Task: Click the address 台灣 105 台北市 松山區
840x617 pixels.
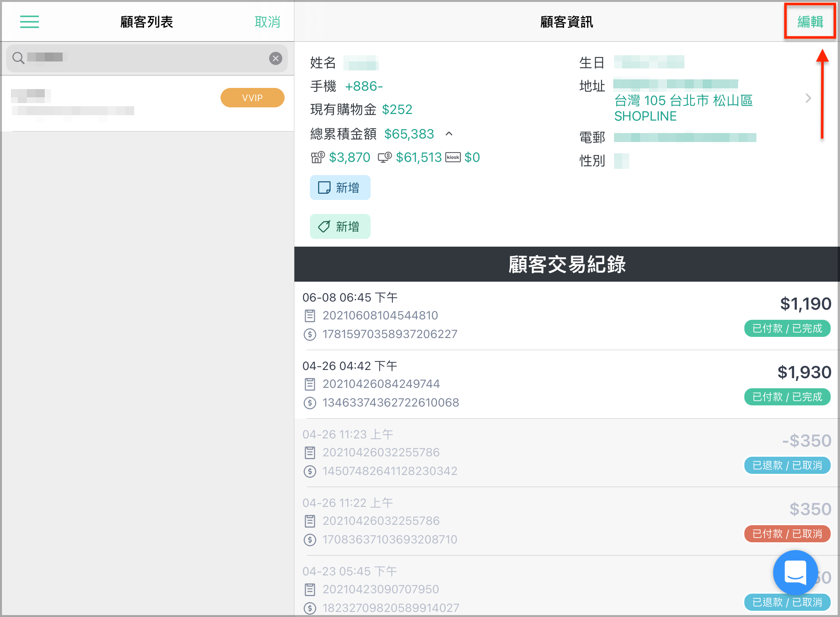Action: (683, 100)
